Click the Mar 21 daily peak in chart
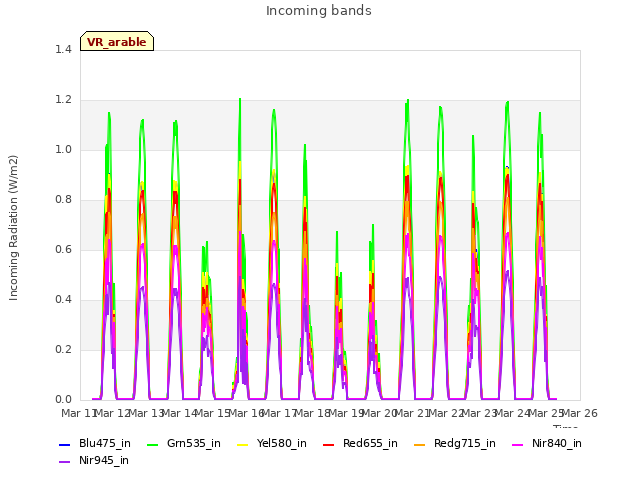640x480 pixels. coord(407,101)
